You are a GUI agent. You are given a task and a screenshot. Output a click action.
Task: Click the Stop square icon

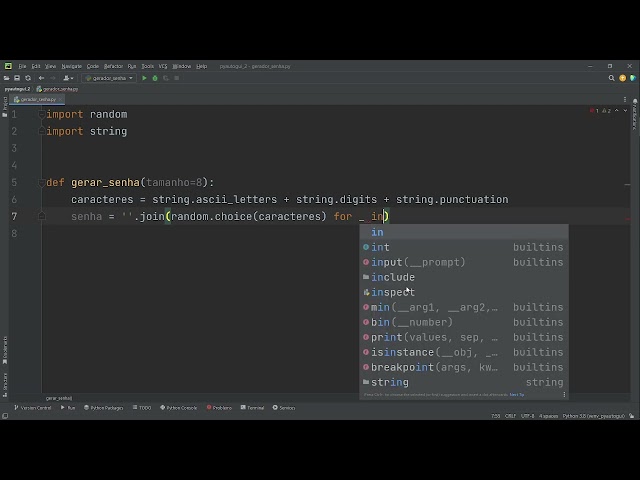pyautogui.click(x=177, y=78)
